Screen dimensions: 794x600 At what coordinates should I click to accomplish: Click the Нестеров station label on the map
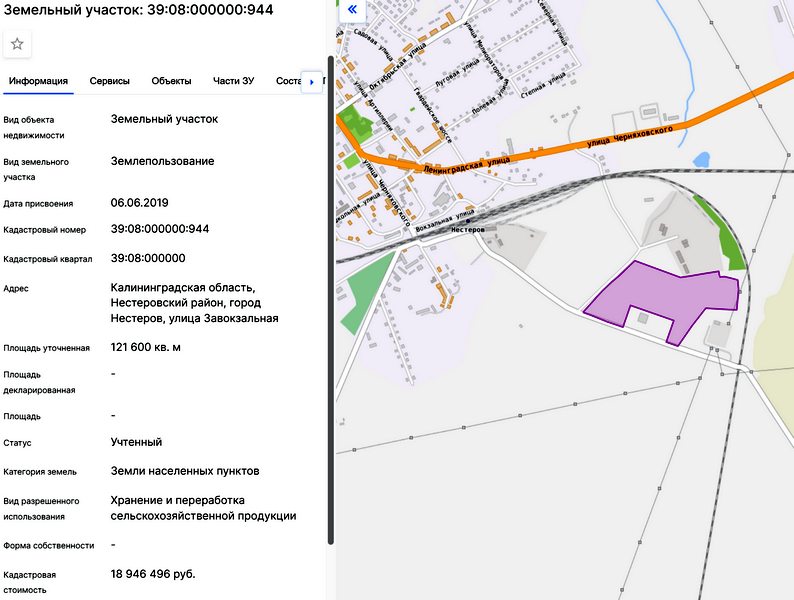pos(467,229)
